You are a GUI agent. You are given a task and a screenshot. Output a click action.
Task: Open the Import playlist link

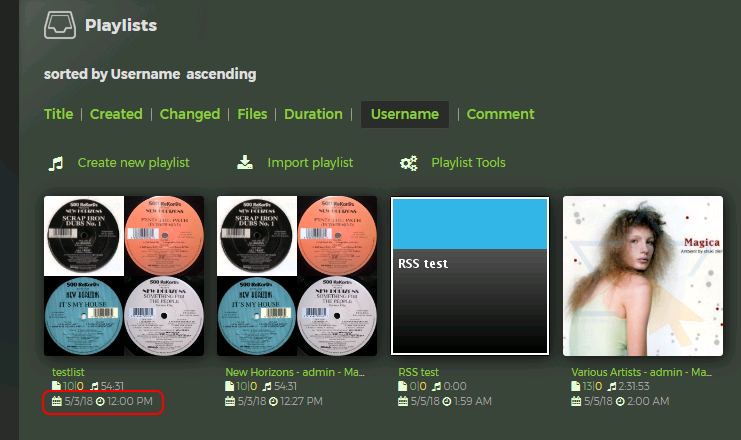tap(310, 163)
